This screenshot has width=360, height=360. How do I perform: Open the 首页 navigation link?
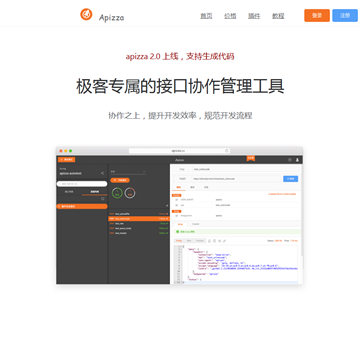point(206,16)
